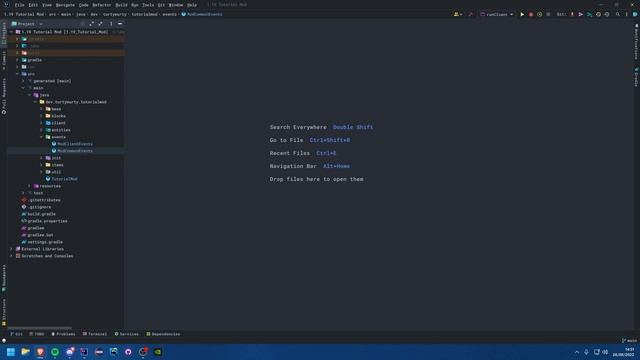This screenshot has width=640, height=360.
Task: Open the Bookmarks tool window stripe
Action: (x=4, y=278)
